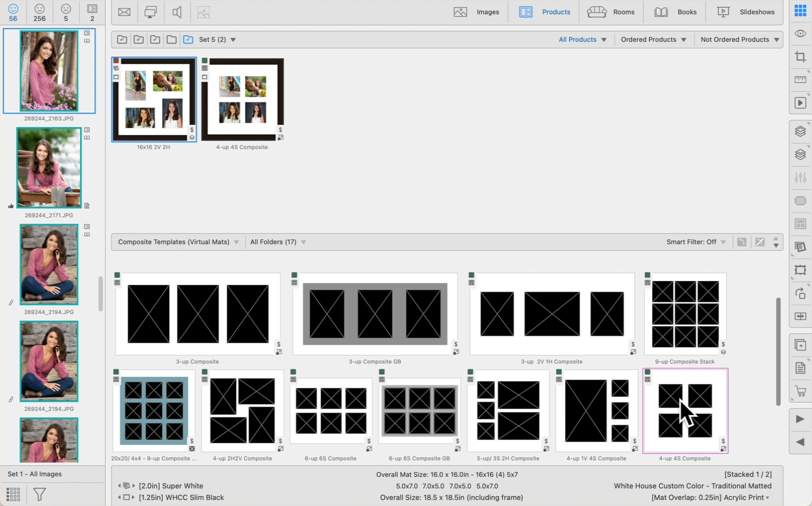Image resolution: width=812 pixels, height=506 pixels.
Task: Click the thumbnail grid view icon
Action: (x=13, y=494)
